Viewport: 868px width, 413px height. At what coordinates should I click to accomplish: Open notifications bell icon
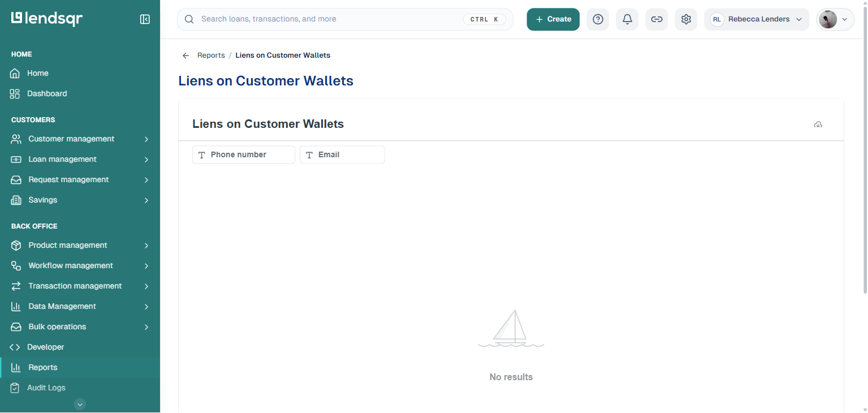[627, 19]
